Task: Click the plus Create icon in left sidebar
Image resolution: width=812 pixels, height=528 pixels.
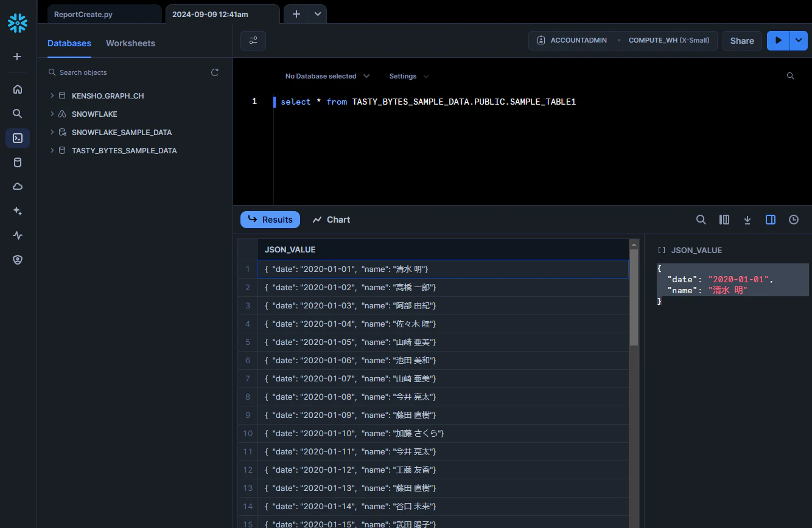Action: (17, 57)
